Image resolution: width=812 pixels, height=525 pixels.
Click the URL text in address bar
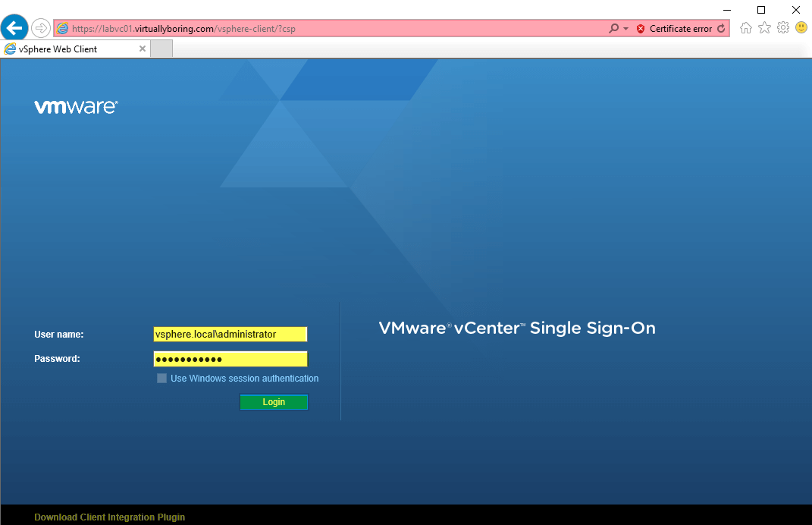click(183, 29)
